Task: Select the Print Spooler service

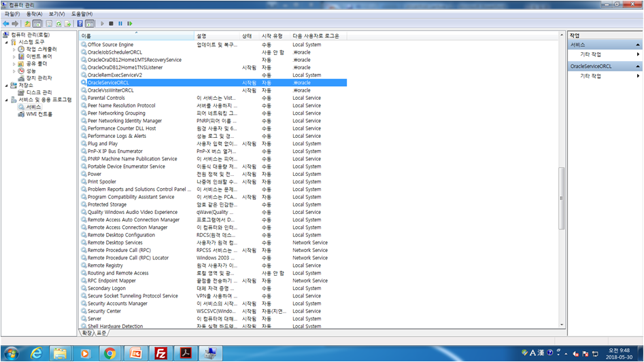Action: click(x=102, y=182)
